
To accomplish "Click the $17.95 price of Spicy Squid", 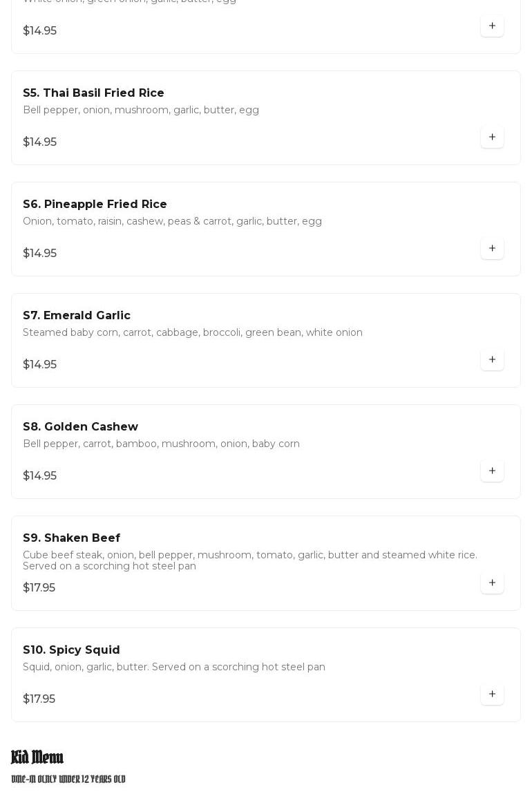I will coord(39,699).
